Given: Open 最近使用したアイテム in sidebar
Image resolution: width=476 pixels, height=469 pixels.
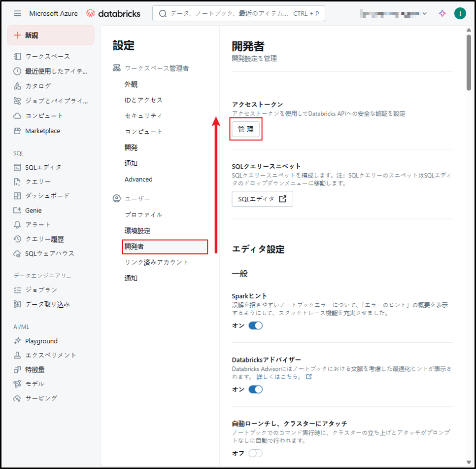Looking at the screenshot, I should [x=51, y=72].
